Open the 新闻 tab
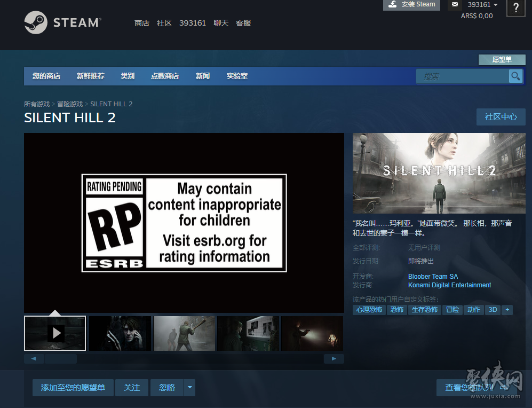 203,76
